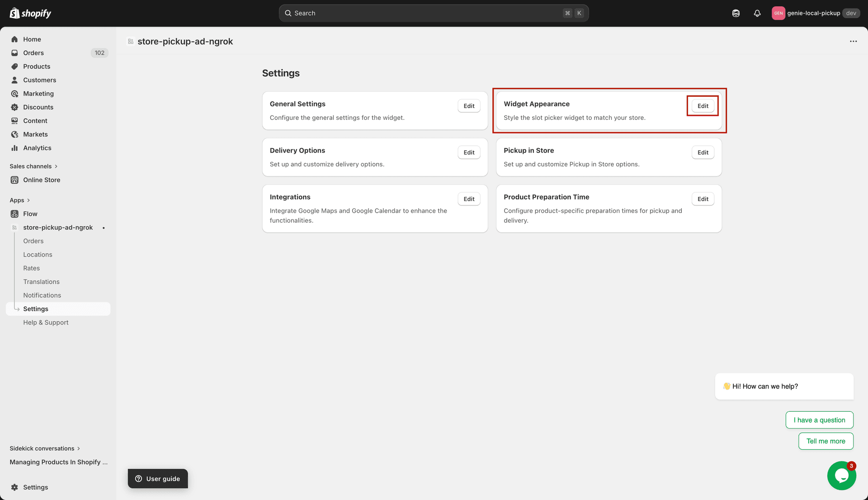Screen dimensions: 868x500
Task: Select the Orders icon
Action: (14, 53)
